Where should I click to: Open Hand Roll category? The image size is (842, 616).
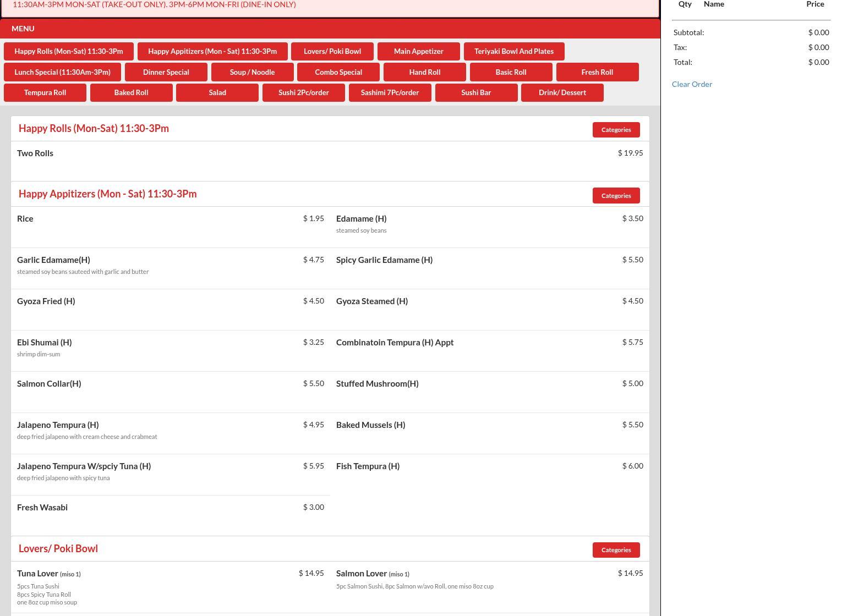(x=425, y=72)
